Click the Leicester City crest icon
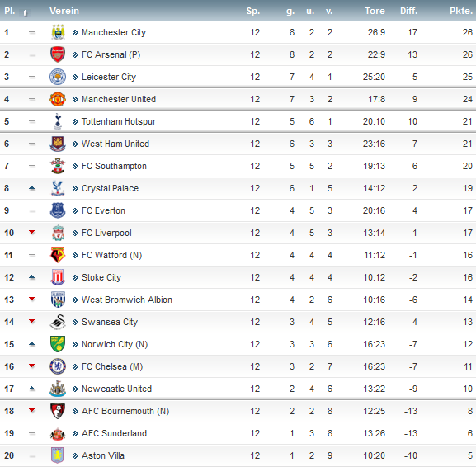The height and width of the screenshot is (467, 476). tap(58, 77)
